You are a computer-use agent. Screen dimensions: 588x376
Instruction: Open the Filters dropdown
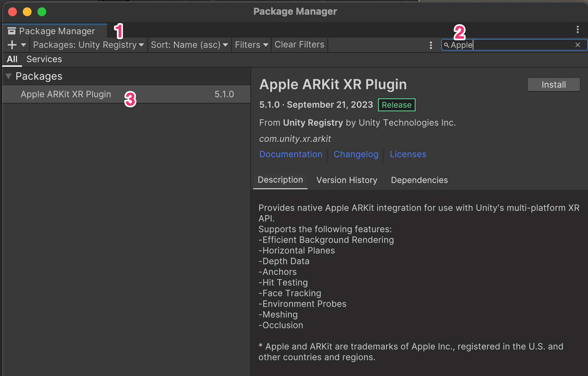pyautogui.click(x=251, y=45)
